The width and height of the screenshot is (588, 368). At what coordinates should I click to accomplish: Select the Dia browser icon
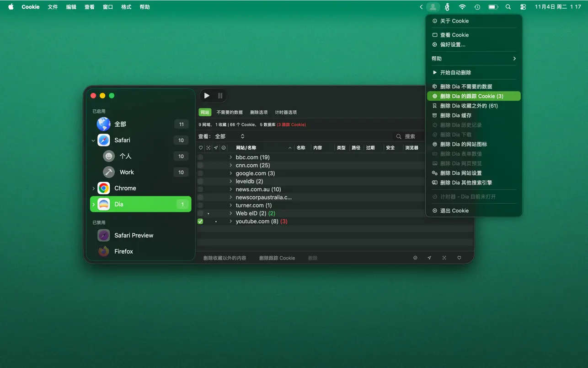104,204
